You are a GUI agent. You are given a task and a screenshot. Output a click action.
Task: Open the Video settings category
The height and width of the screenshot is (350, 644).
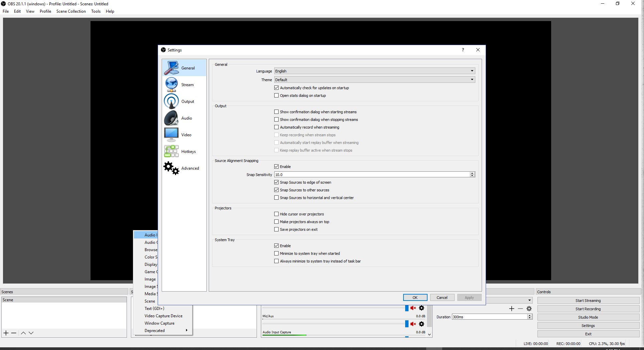[x=184, y=135]
